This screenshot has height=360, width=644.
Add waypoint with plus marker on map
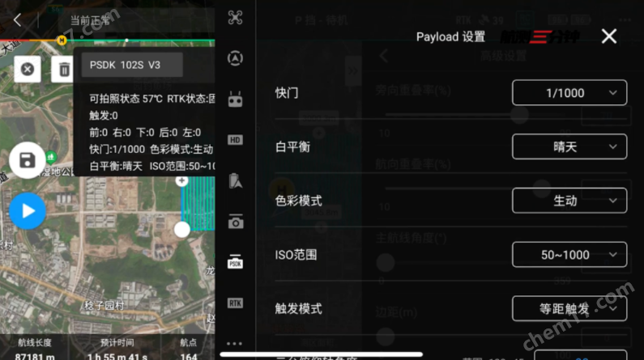click(182, 180)
